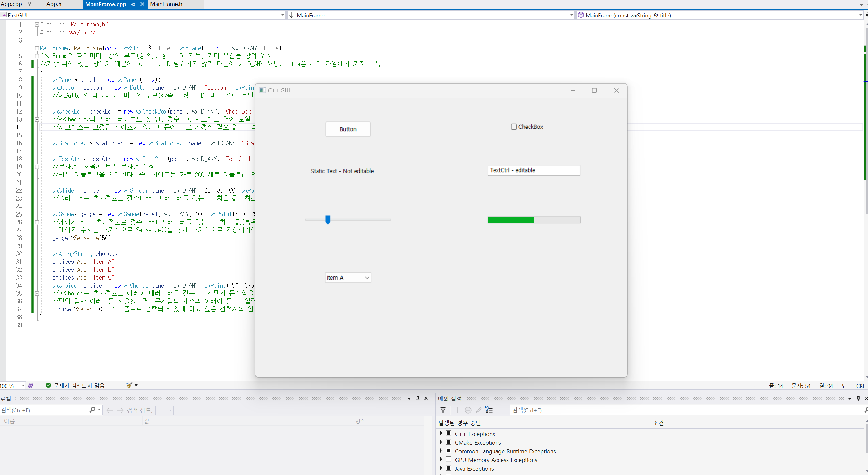The image size is (868, 475).
Task: Open the MainFrame class navigation dropdown
Action: click(x=571, y=15)
